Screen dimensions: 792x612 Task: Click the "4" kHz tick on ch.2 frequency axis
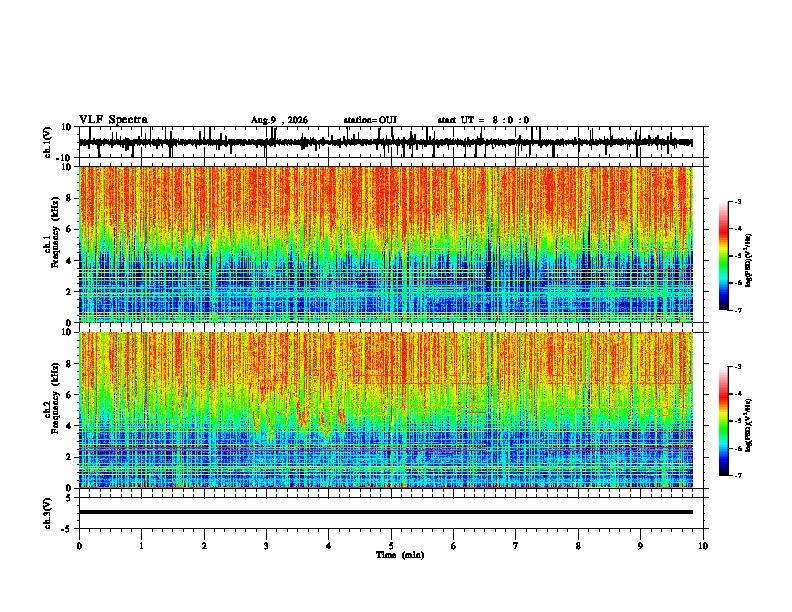tap(69, 426)
